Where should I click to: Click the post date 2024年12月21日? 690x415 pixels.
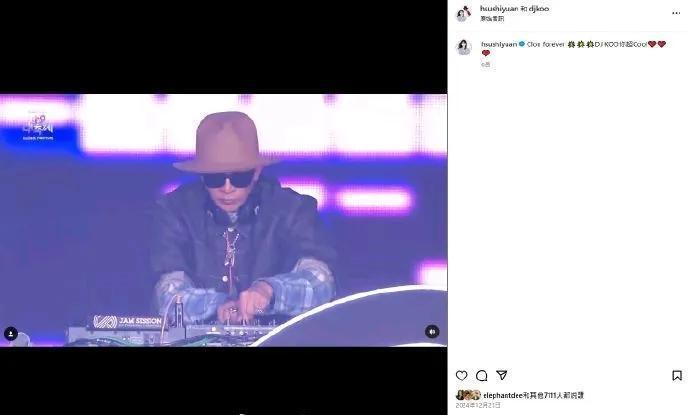point(478,405)
